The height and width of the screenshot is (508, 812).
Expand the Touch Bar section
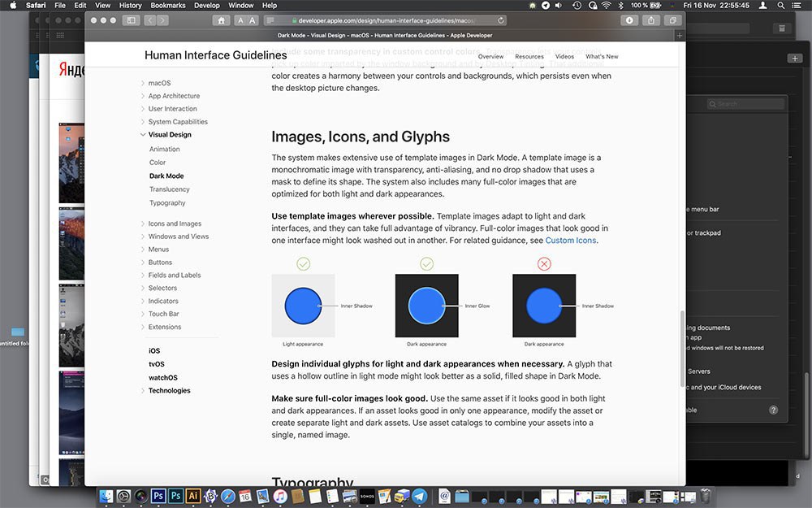pos(143,314)
